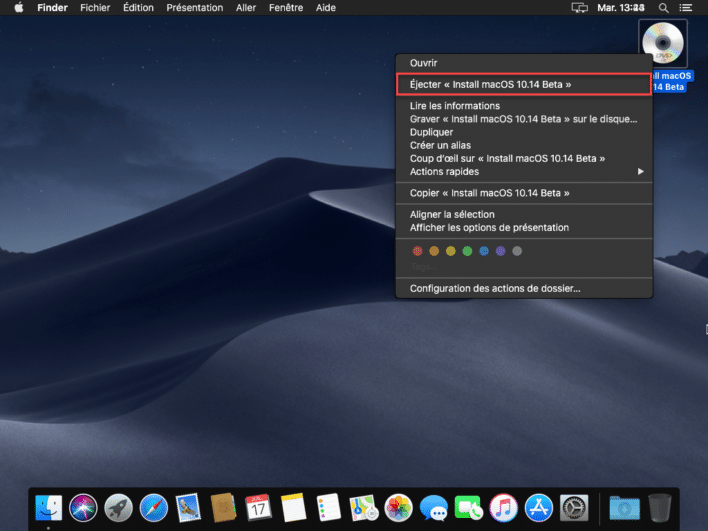Choose Ouvrir in the context menu

coord(524,63)
